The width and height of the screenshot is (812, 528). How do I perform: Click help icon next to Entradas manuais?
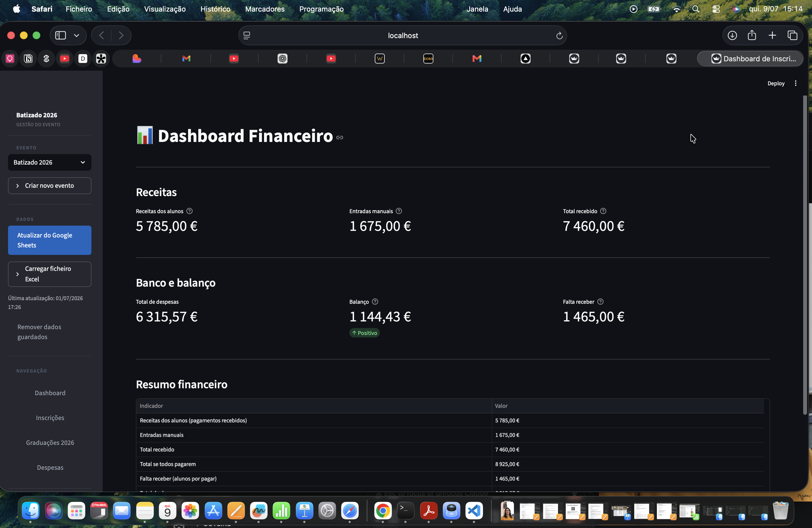coord(399,211)
